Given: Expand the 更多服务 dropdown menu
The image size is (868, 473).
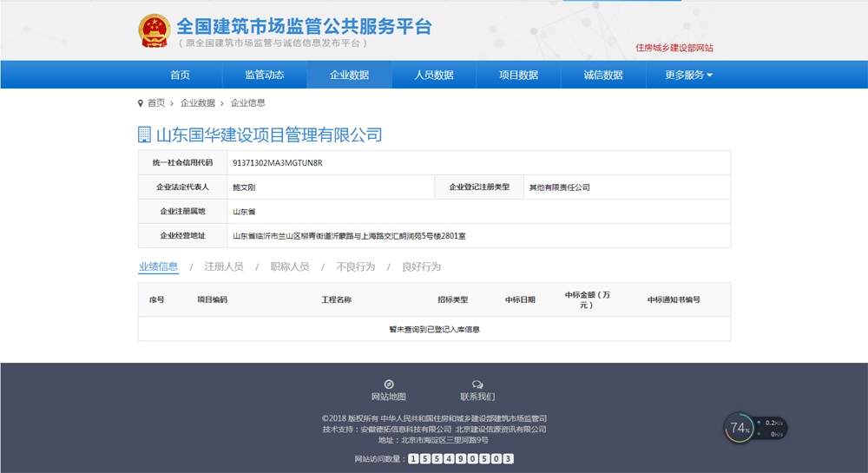Looking at the screenshot, I should (x=688, y=75).
